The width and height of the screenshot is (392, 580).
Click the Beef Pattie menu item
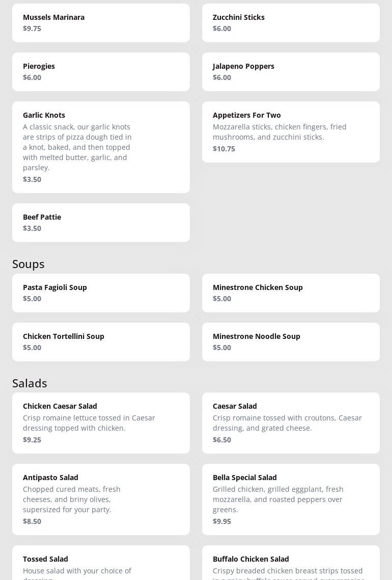pyautogui.click(x=101, y=223)
